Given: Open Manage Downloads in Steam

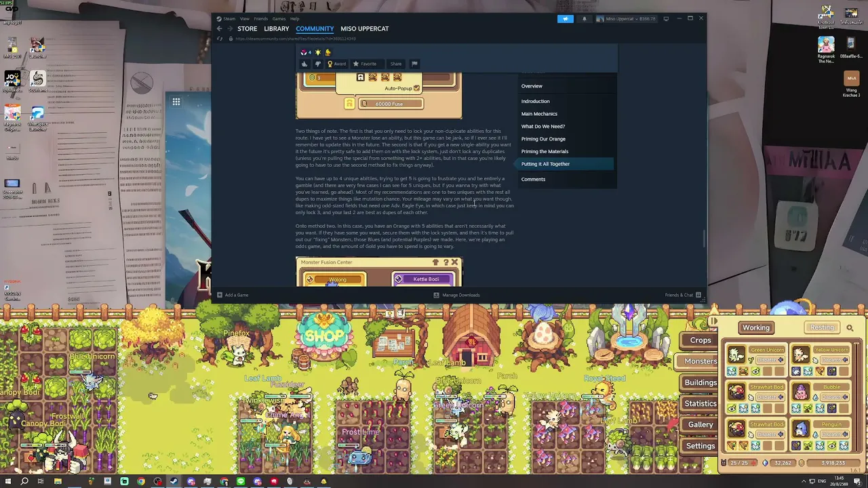Looking at the screenshot, I should click(x=457, y=295).
